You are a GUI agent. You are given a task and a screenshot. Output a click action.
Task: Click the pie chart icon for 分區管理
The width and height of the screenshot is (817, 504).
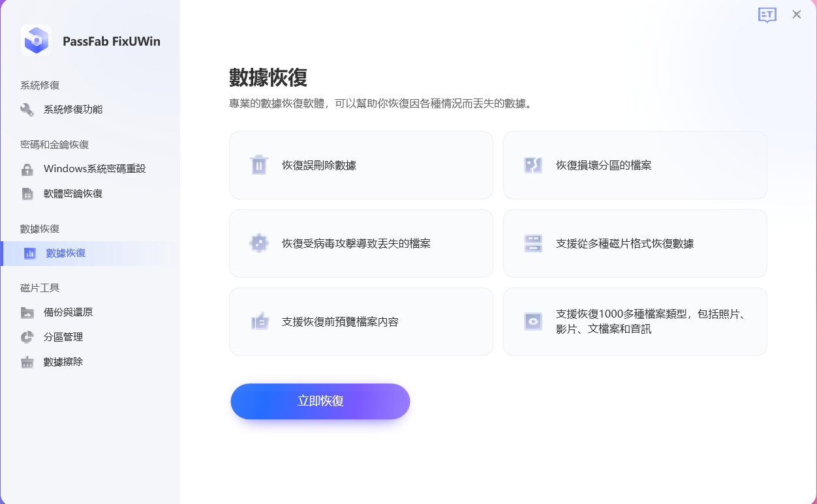coord(27,337)
